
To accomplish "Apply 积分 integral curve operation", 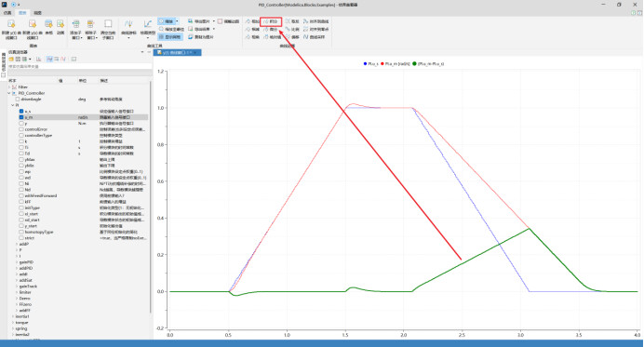I will 271,21.
